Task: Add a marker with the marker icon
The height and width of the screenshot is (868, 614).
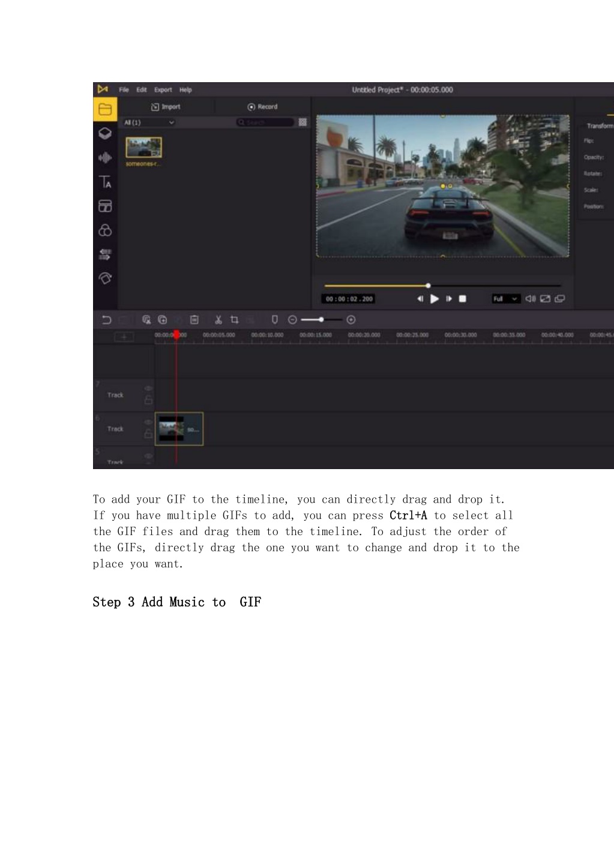Action: tap(275, 320)
